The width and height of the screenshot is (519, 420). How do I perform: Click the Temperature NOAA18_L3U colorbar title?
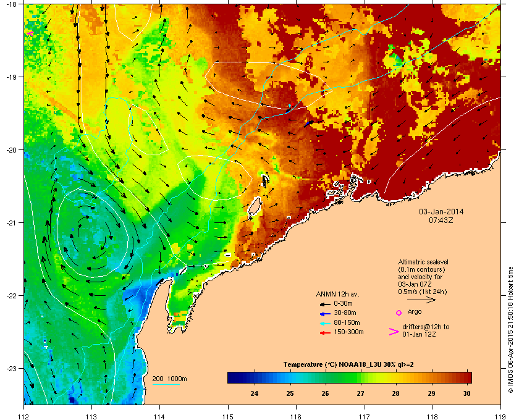click(x=348, y=365)
